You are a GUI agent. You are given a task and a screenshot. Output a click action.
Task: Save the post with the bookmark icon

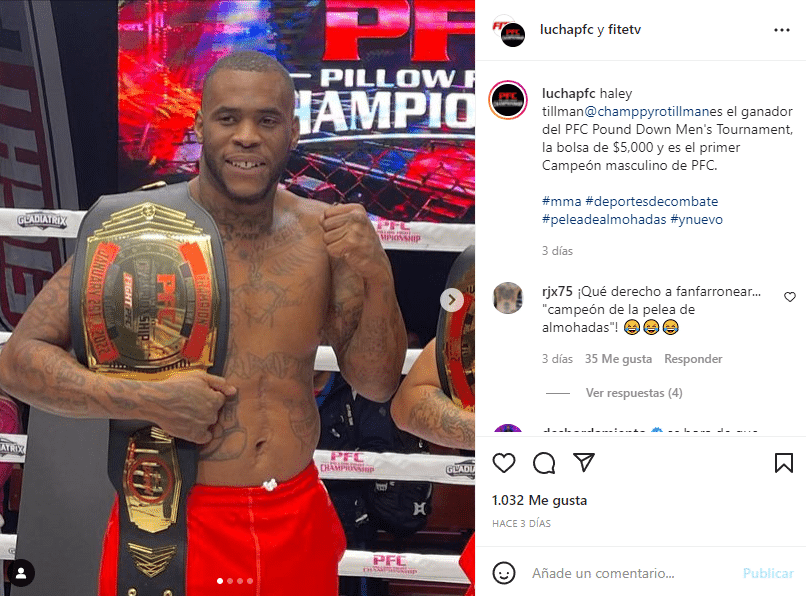[x=783, y=463]
